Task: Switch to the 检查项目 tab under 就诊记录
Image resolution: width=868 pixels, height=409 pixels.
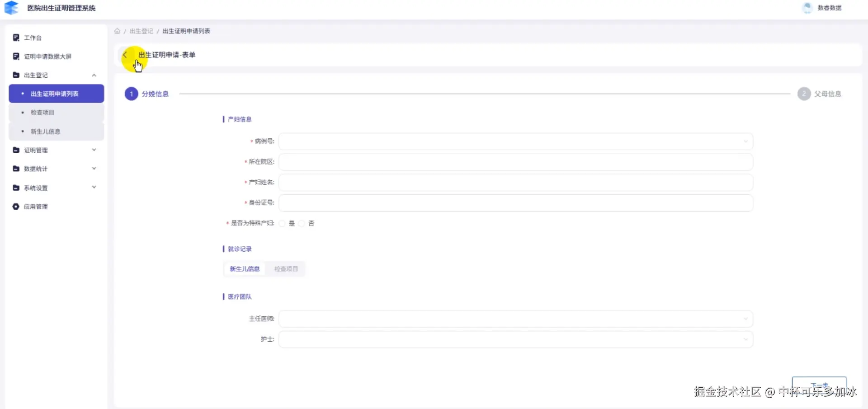Action: (x=286, y=269)
